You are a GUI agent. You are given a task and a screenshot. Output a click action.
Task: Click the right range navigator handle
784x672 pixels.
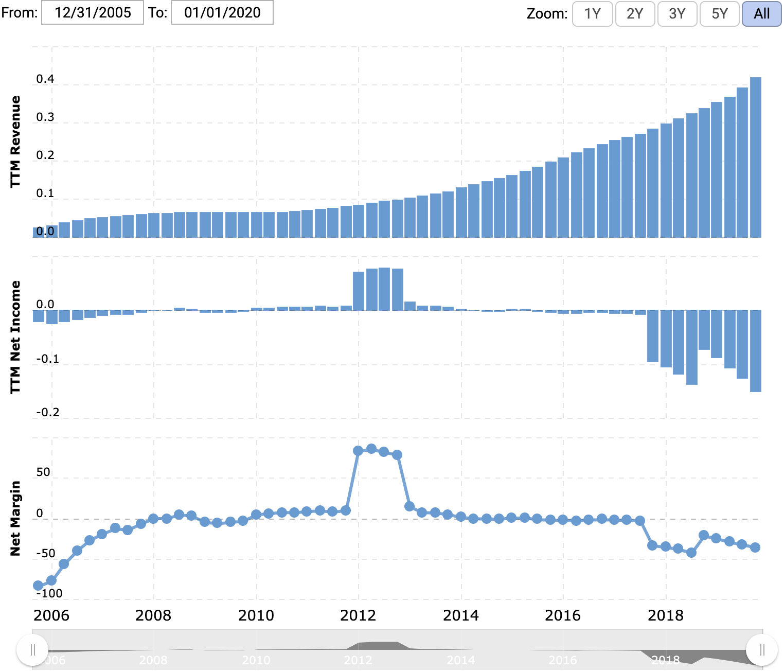(x=762, y=650)
